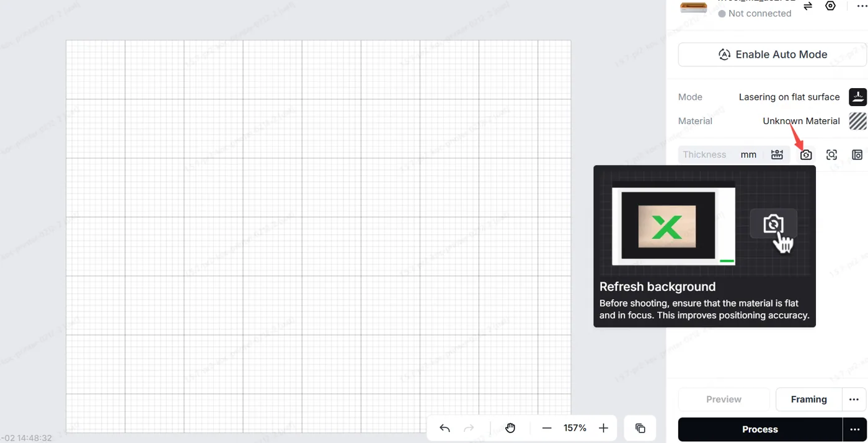
Task: Click the undo arrow
Action: click(445, 428)
